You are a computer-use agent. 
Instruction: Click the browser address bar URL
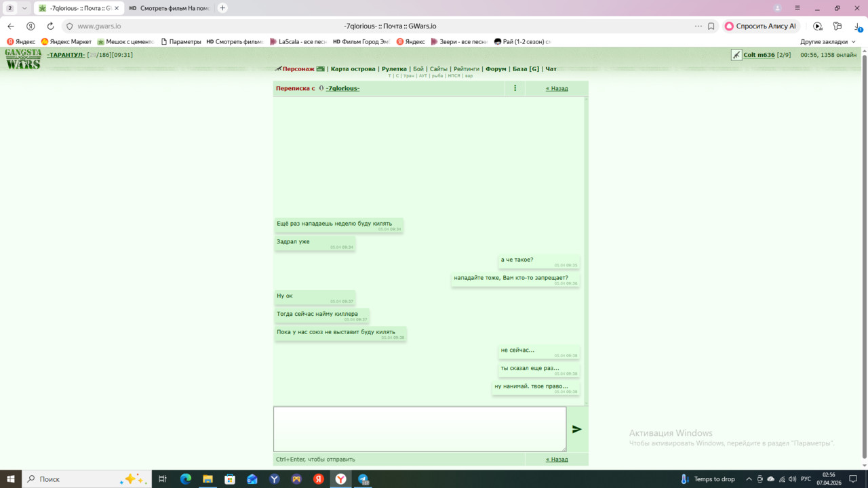[99, 26]
